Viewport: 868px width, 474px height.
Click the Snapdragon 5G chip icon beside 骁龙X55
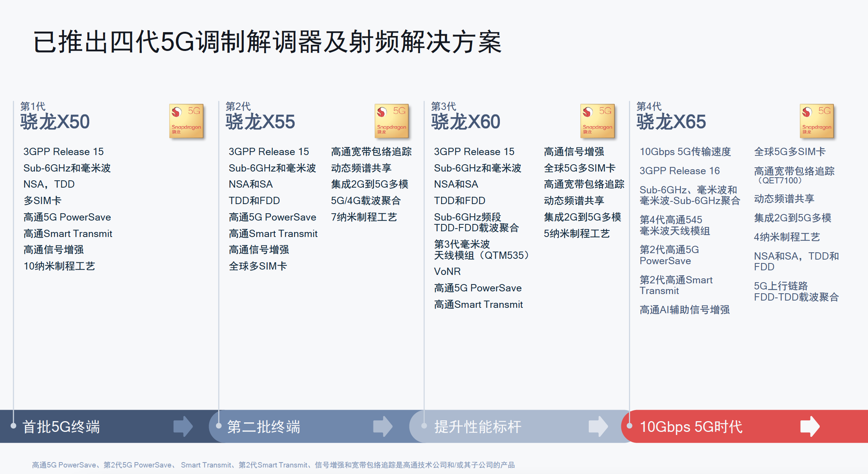coord(392,121)
